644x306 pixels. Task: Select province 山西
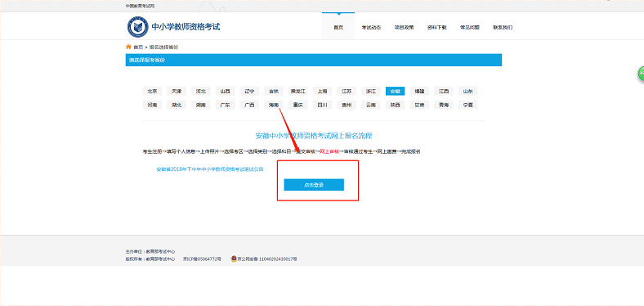[x=225, y=92]
